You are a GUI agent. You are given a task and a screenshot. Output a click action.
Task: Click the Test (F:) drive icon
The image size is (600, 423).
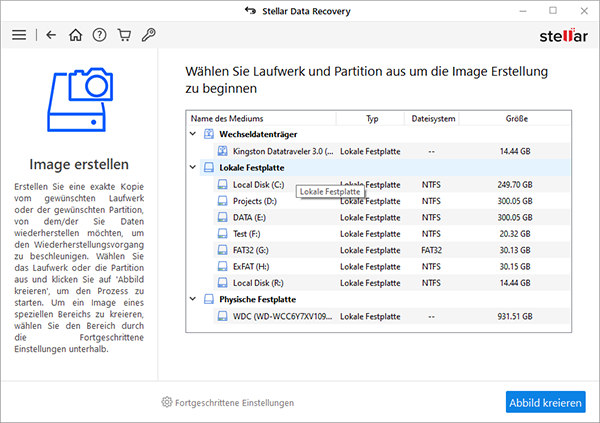(x=223, y=234)
